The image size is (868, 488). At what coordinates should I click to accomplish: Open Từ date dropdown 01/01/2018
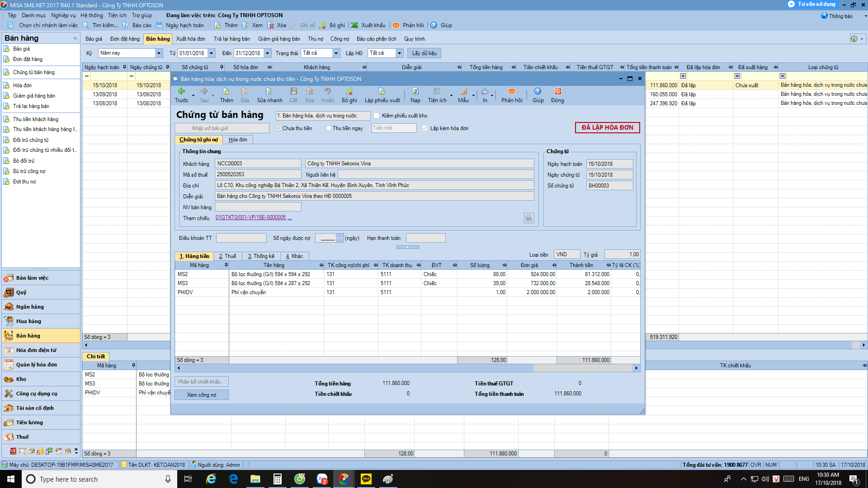[211, 53]
